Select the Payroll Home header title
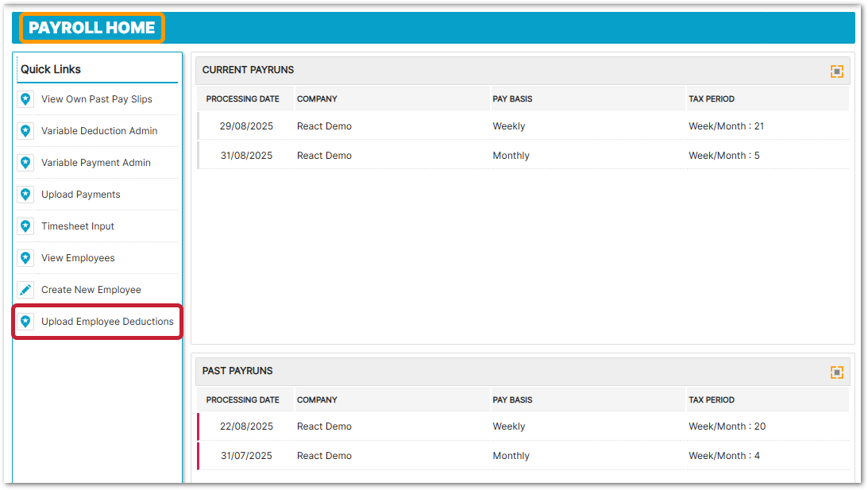The width and height of the screenshot is (868, 490). 91,28
